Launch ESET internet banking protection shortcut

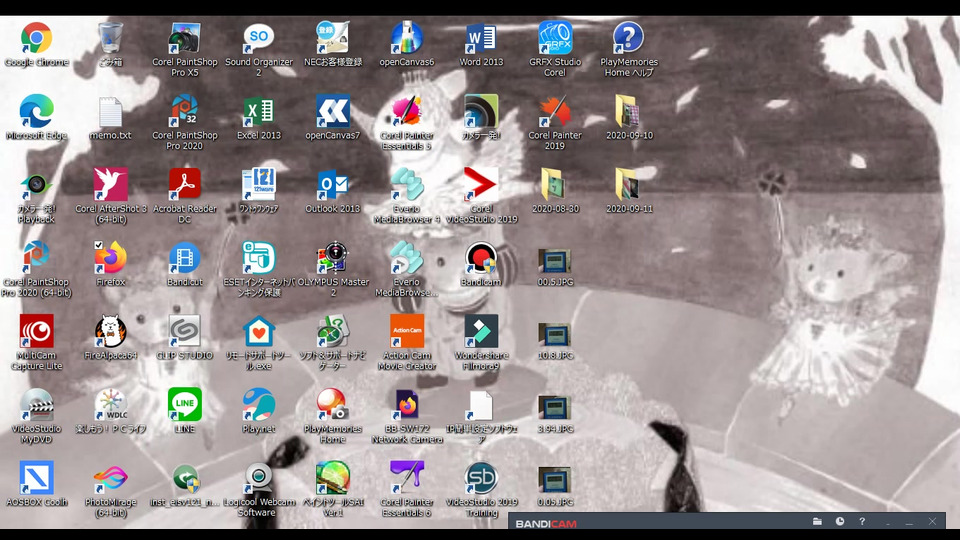[x=258, y=258]
